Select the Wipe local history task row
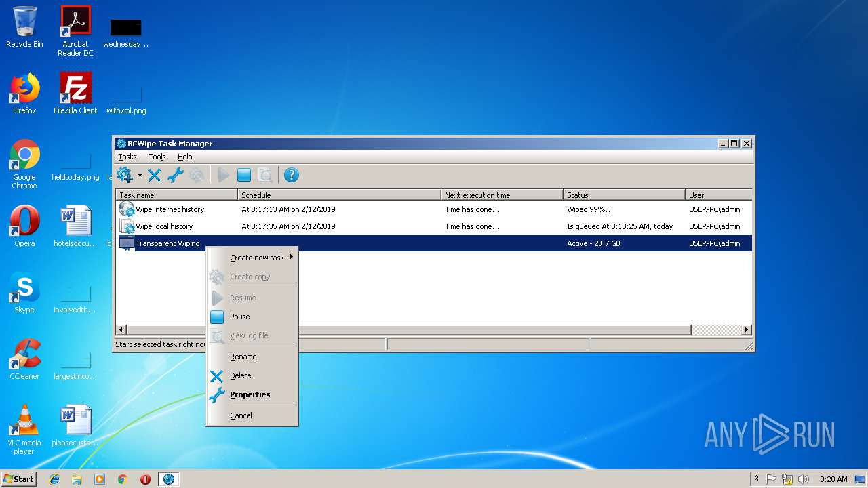Screen dimensions: 868x488 tap(434, 226)
